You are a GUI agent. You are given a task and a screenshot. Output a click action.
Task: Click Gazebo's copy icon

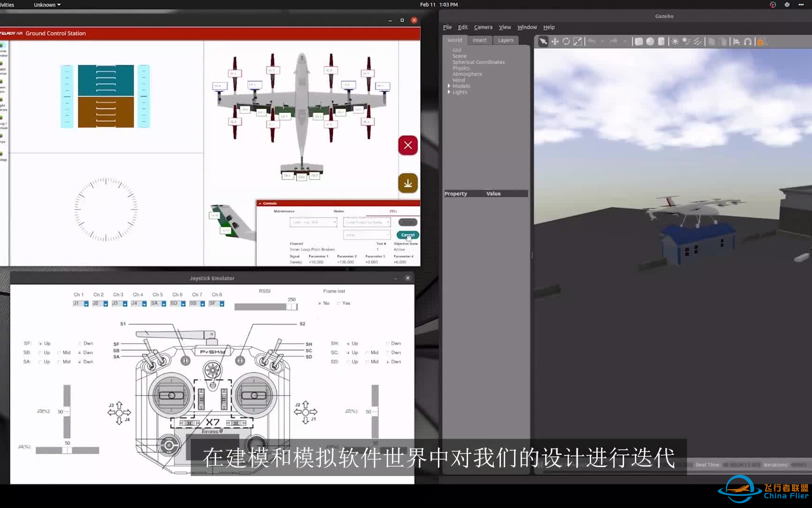711,41
